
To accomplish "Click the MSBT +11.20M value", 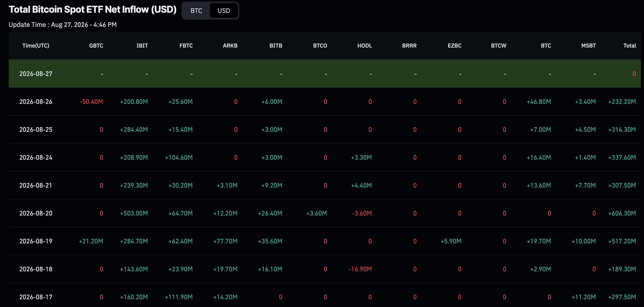I will point(584,297).
